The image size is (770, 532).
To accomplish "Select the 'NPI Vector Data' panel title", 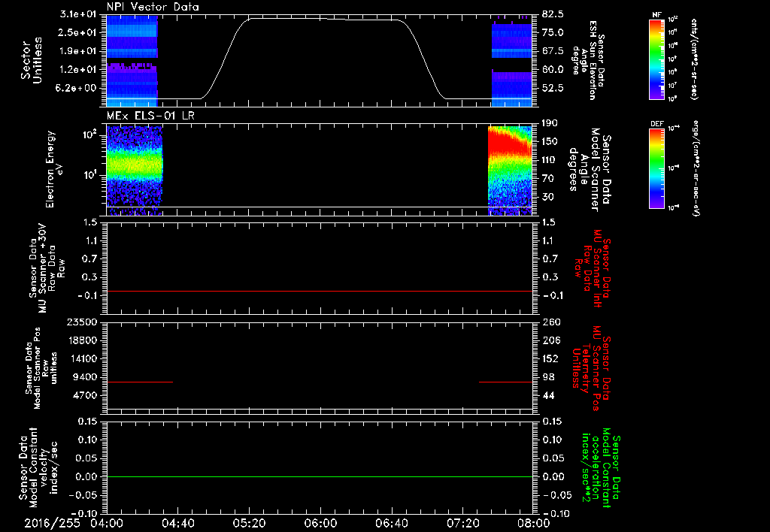I will pyautogui.click(x=153, y=7).
